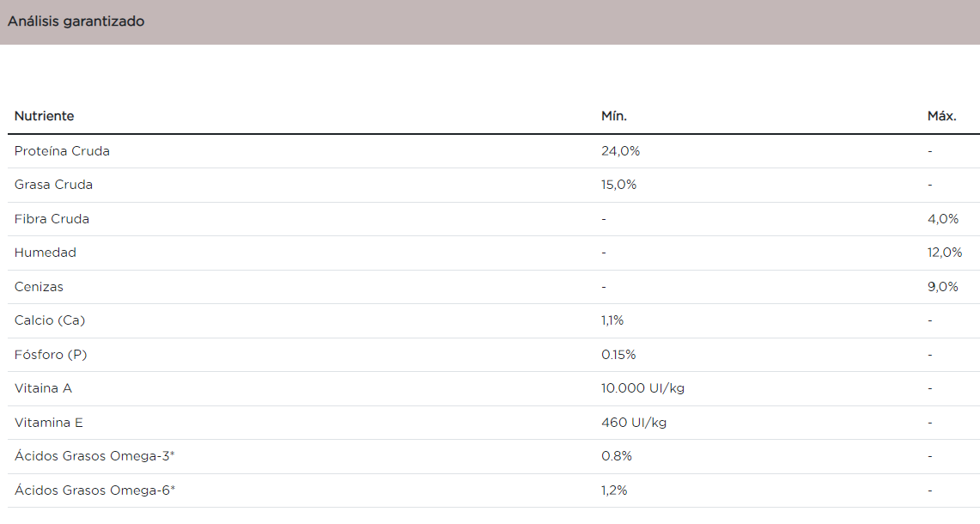Click the Mín. column header

pyautogui.click(x=614, y=116)
